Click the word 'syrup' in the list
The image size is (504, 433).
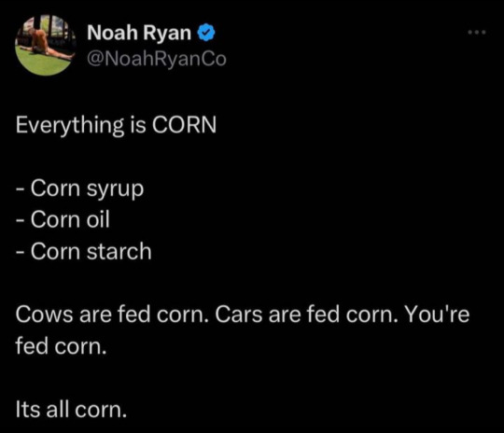(x=115, y=190)
